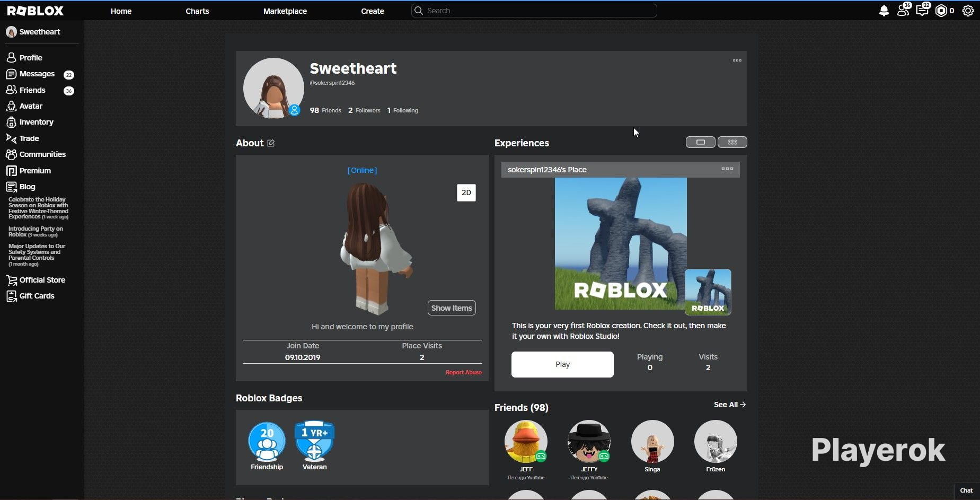Click the Robux balance icon

coord(941,11)
